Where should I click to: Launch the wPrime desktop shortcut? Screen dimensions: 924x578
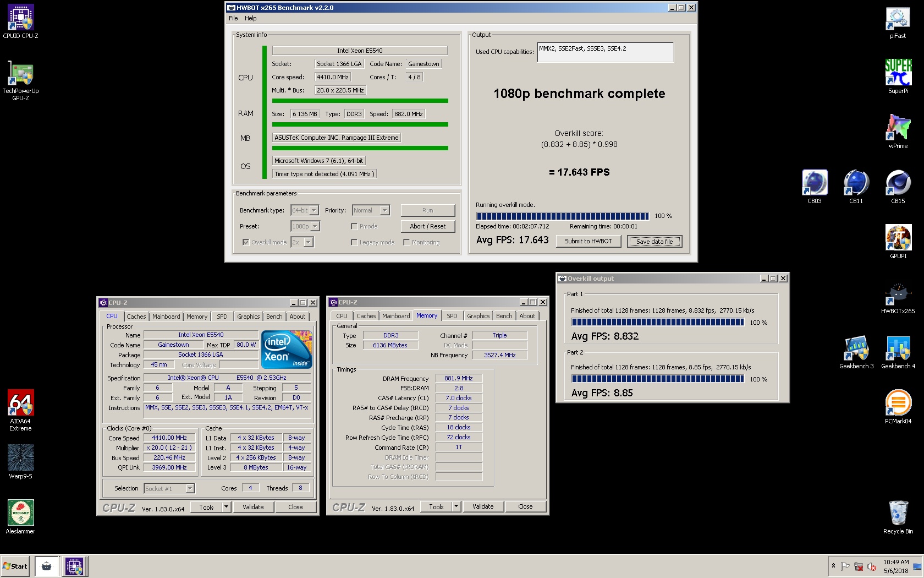tap(898, 132)
